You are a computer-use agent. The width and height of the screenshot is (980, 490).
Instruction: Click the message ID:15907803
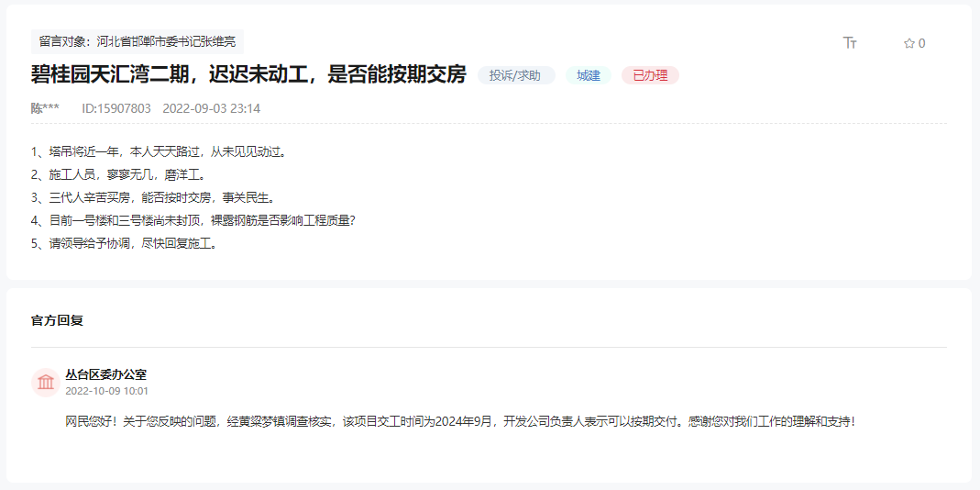(116, 108)
